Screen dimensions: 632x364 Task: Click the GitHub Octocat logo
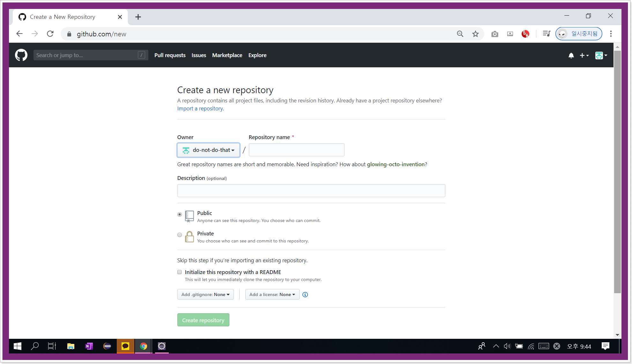point(21,55)
